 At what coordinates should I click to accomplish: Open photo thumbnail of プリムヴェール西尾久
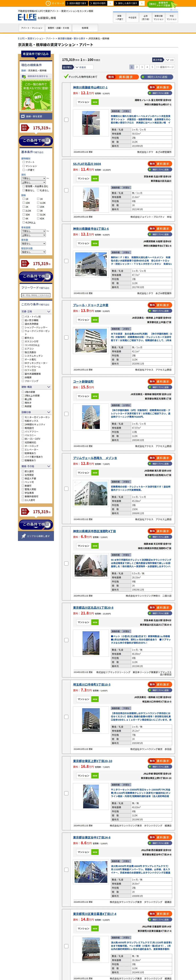[x=91, y=493]
